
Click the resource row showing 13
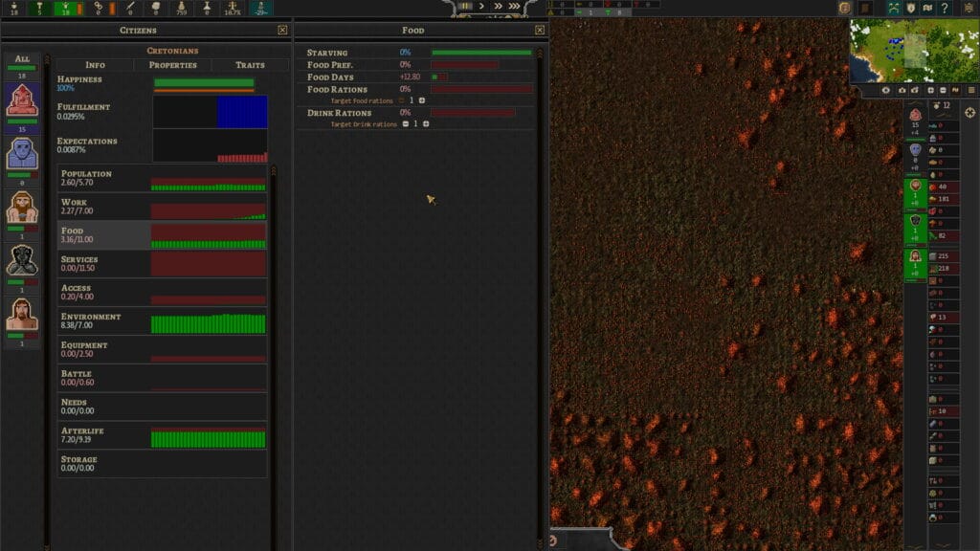coord(943,318)
